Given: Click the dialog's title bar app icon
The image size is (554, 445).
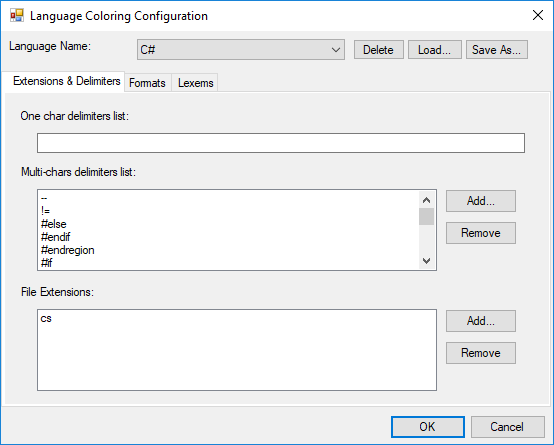Looking at the screenshot, I should (17, 16).
